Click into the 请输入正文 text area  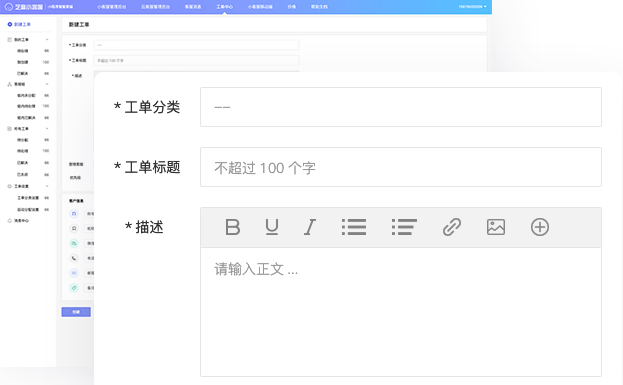[401, 312]
